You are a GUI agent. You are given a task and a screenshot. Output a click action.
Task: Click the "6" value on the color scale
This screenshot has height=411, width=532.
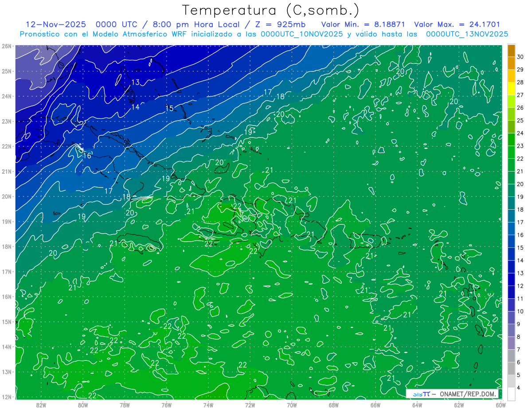pyautogui.click(x=519, y=363)
